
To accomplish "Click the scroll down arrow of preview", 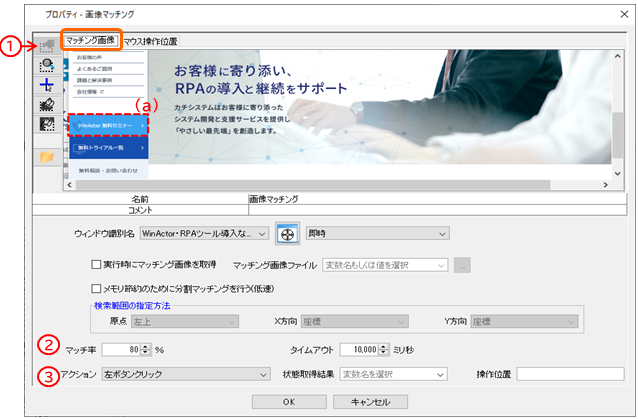I will pyautogui.click(x=617, y=174).
